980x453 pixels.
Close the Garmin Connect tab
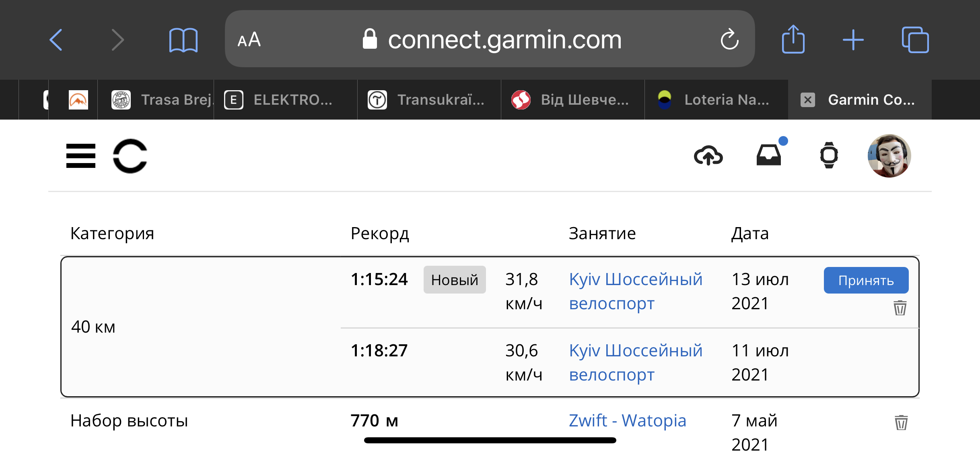(x=807, y=100)
